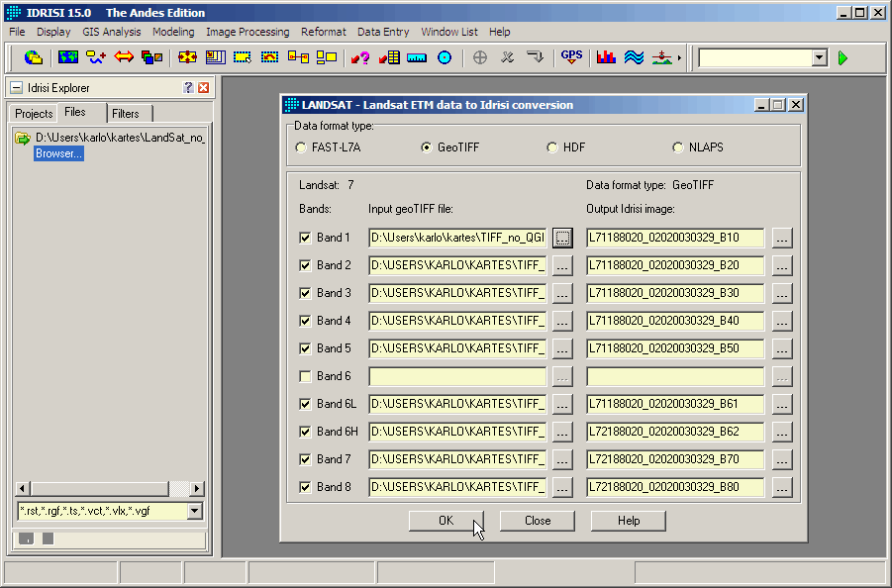Image resolution: width=892 pixels, height=588 pixels.
Task: Select the FAST-L7A format radio button
Action: 301,147
